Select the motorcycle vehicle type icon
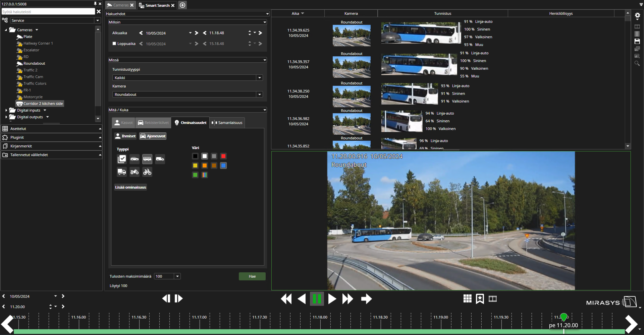644x335 pixels. [135, 172]
